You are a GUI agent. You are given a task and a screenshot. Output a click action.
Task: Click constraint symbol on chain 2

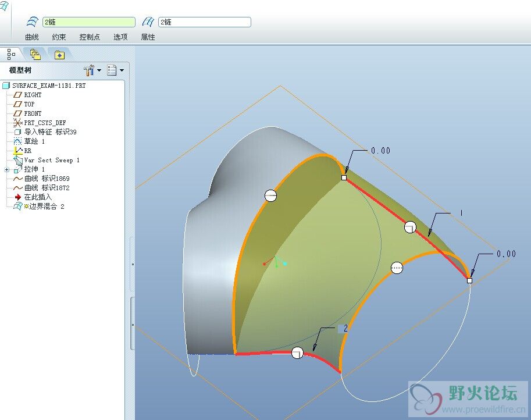pyautogui.click(x=297, y=353)
